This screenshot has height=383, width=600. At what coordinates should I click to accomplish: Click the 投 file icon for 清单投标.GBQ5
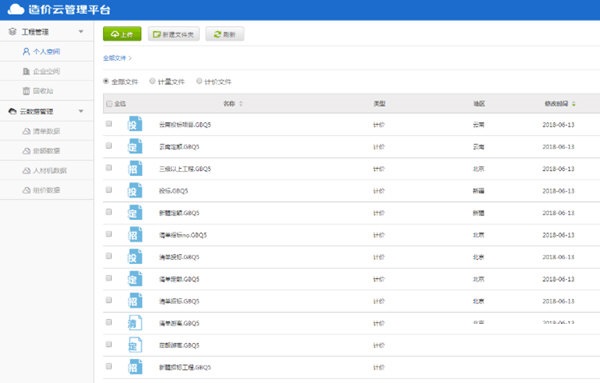tap(135, 256)
